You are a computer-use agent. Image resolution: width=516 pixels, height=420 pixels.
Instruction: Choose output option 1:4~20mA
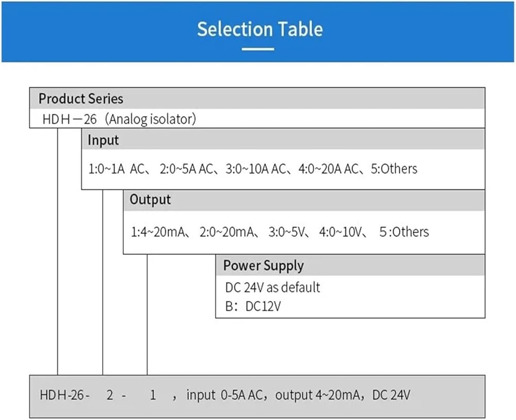[x=158, y=232]
